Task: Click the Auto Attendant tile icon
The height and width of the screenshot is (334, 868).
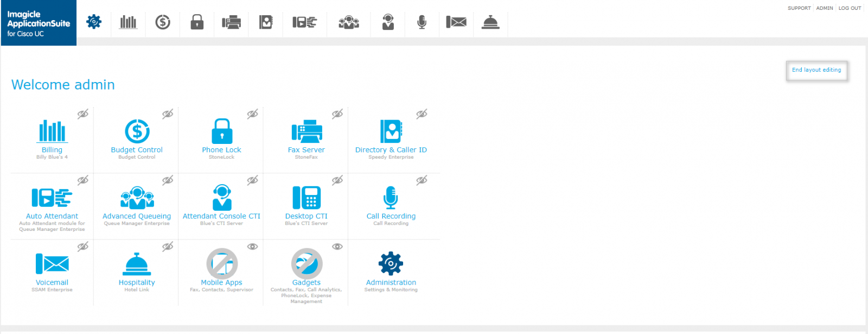Action: tap(52, 198)
